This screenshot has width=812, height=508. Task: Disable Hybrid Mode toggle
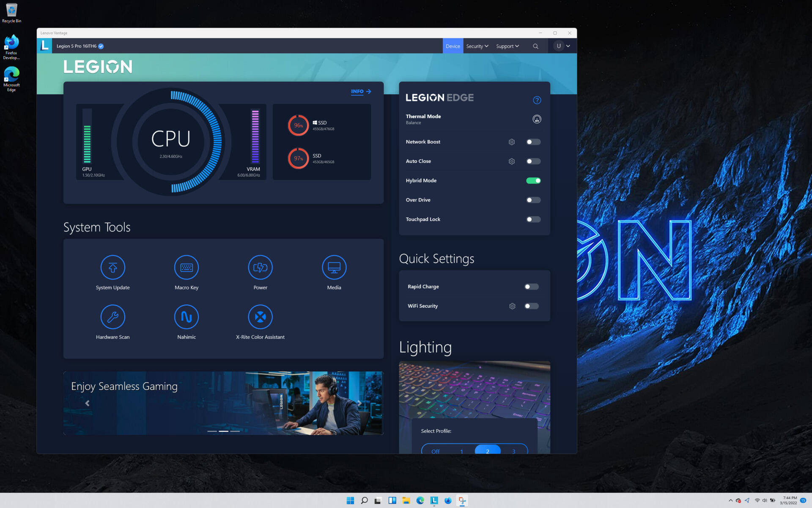tap(533, 181)
